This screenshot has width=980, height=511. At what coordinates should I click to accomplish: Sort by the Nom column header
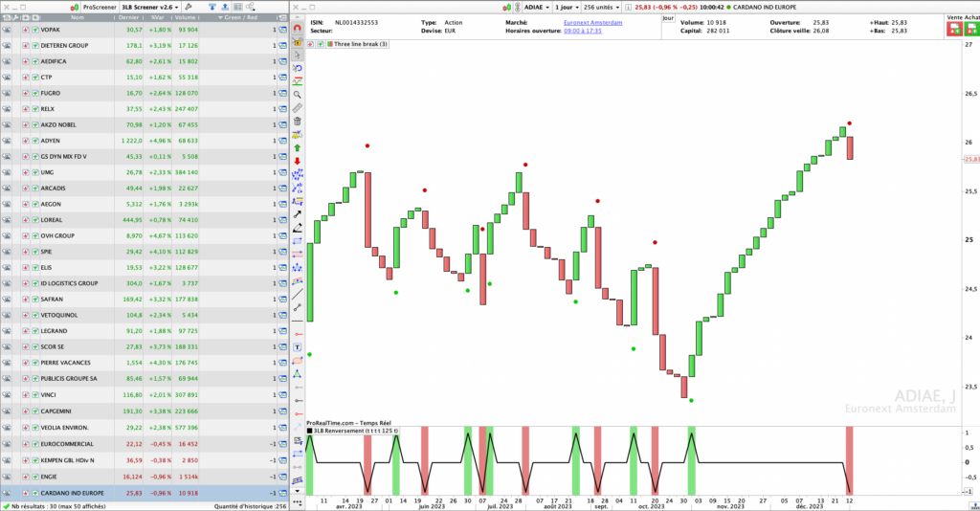coord(77,17)
